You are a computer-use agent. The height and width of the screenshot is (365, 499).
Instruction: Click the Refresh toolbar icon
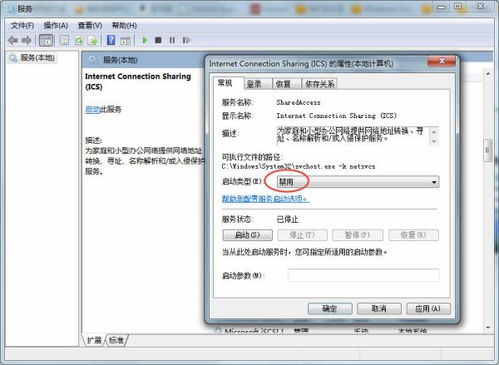point(79,40)
